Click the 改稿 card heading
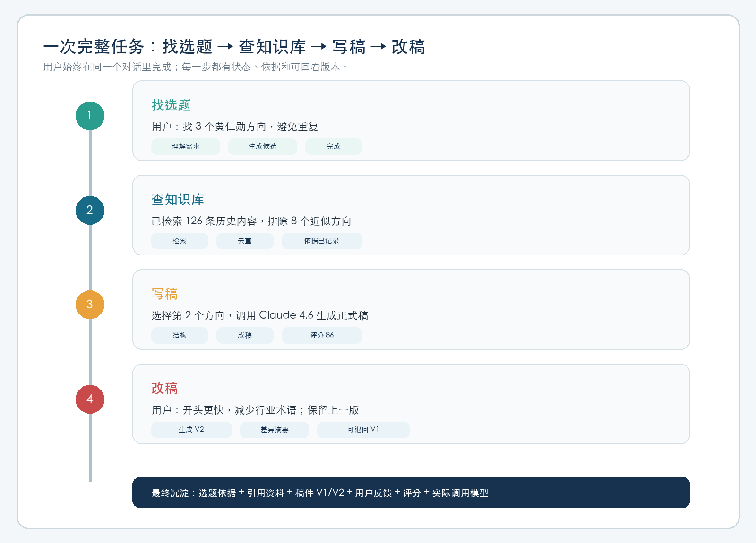 164,388
